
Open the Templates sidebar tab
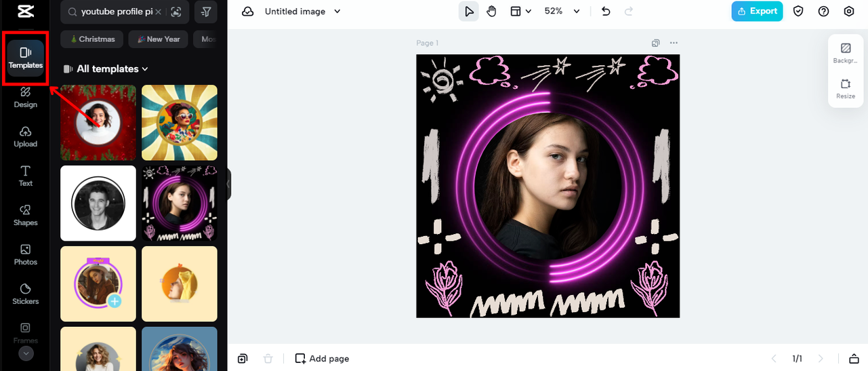point(26,58)
